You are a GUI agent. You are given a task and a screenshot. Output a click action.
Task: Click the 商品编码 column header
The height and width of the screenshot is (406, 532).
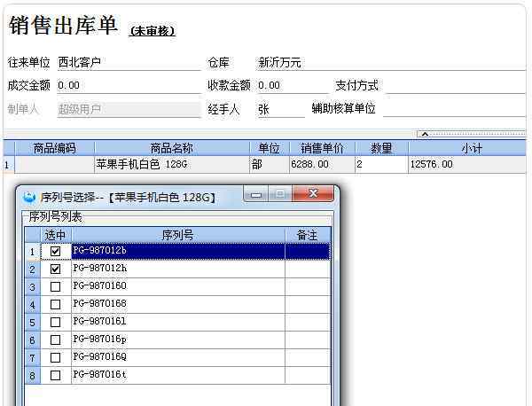click(x=55, y=148)
